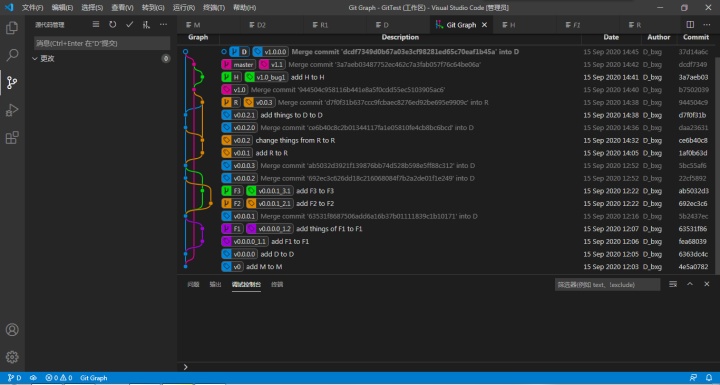Switch to the D2 editor tab
Viewport: 720px width, 385px height.
coord(272,25)
